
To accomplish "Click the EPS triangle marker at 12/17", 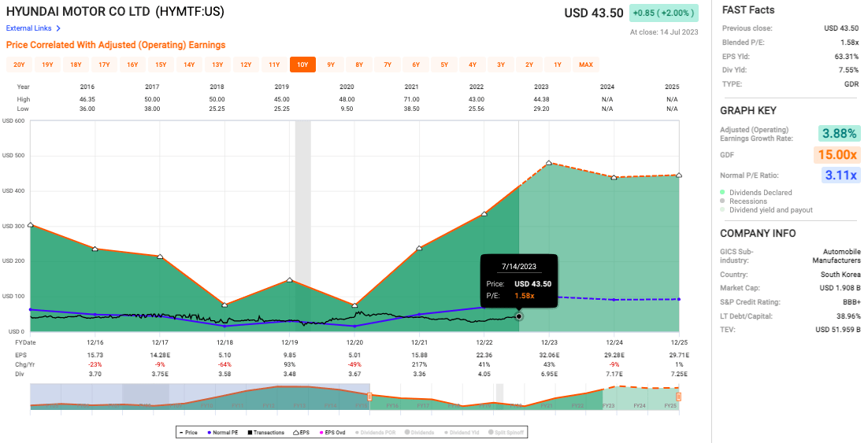I will coord(160,257).
